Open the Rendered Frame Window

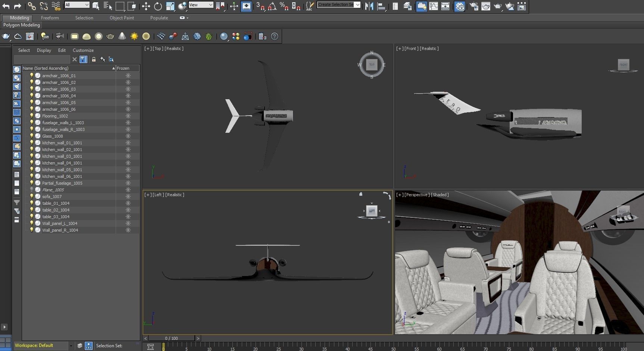(x=486, y=6)
